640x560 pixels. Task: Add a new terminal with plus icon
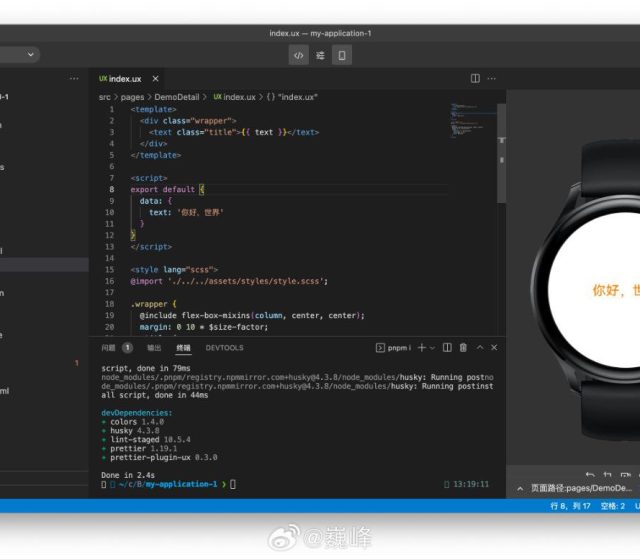point(421,348)
